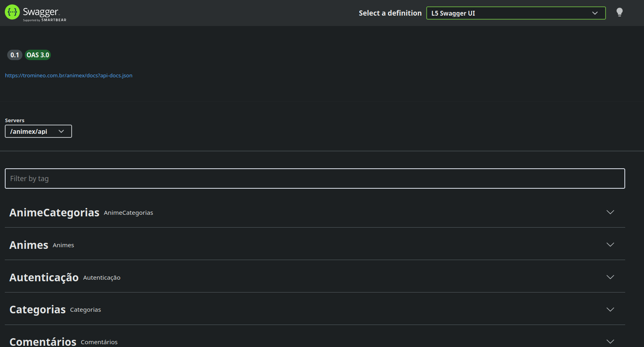
Task: Click the dropdown arrow in definition selector
Action: [x=595, y=13]
